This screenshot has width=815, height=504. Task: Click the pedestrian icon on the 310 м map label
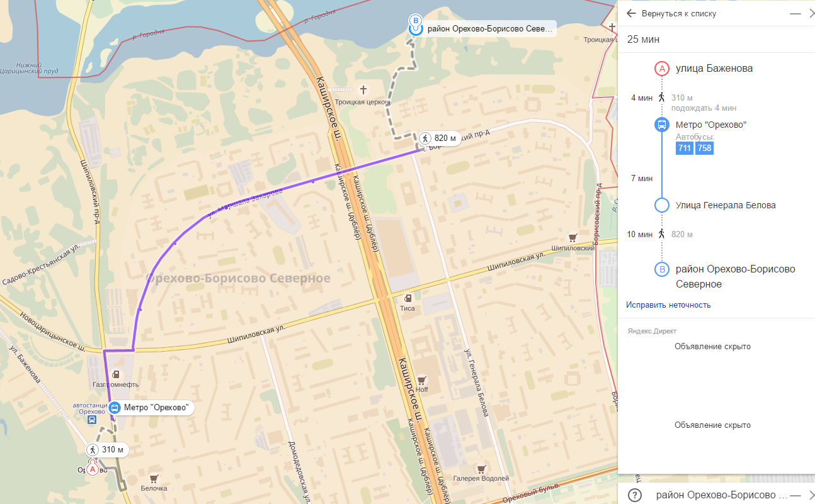point(93,450)
